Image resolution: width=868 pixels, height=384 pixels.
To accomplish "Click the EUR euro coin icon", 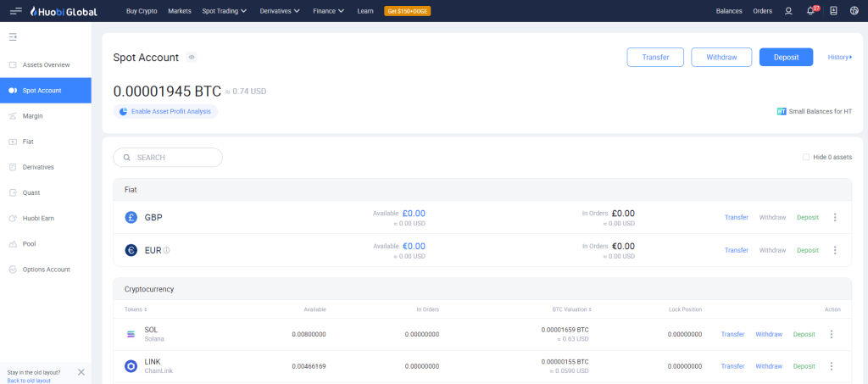I will click(x=131, y=250).
